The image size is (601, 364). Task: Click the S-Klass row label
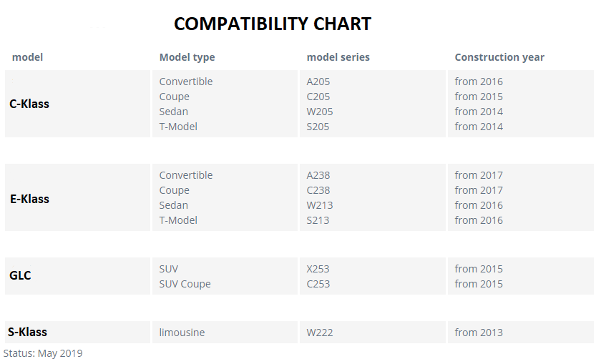(27, 332)
